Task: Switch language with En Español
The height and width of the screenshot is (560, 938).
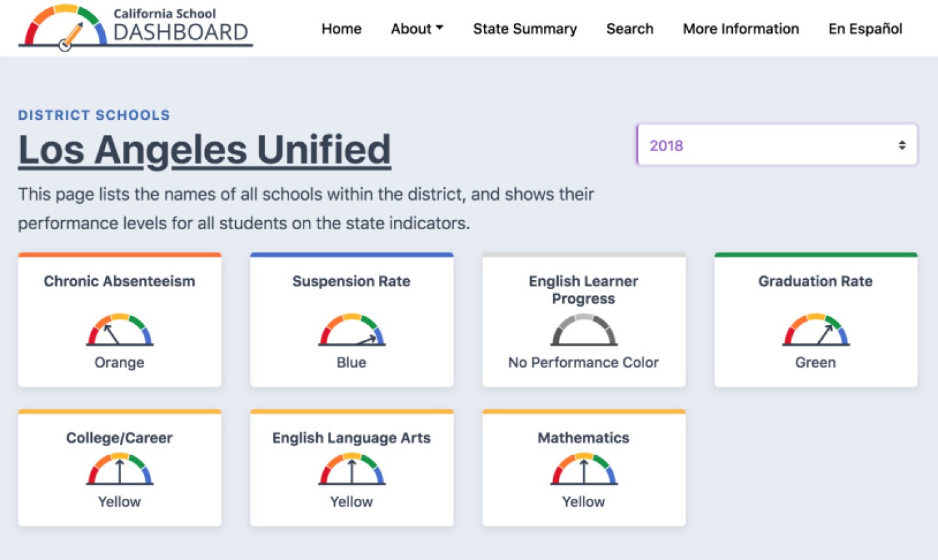Action: [865, 29]
